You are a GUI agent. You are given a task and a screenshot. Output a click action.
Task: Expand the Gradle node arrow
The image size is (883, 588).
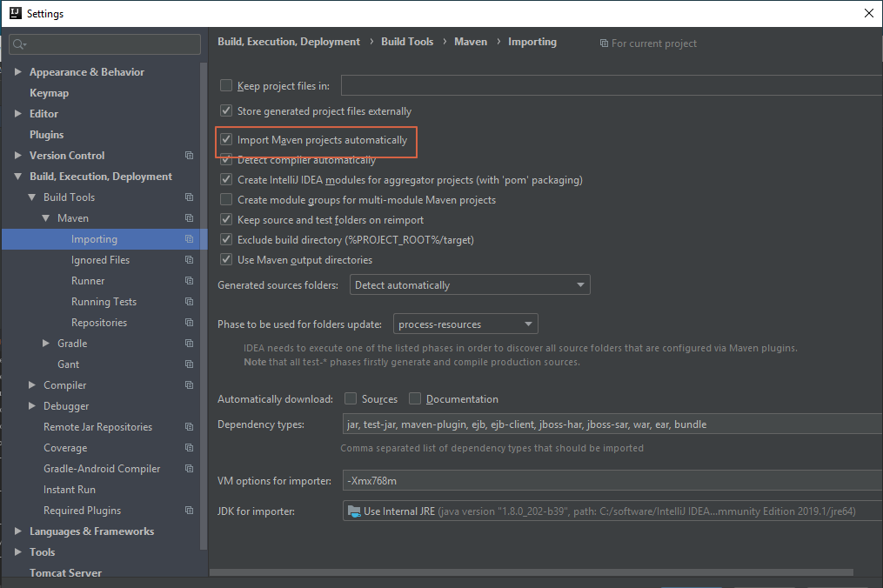(45, 343)
